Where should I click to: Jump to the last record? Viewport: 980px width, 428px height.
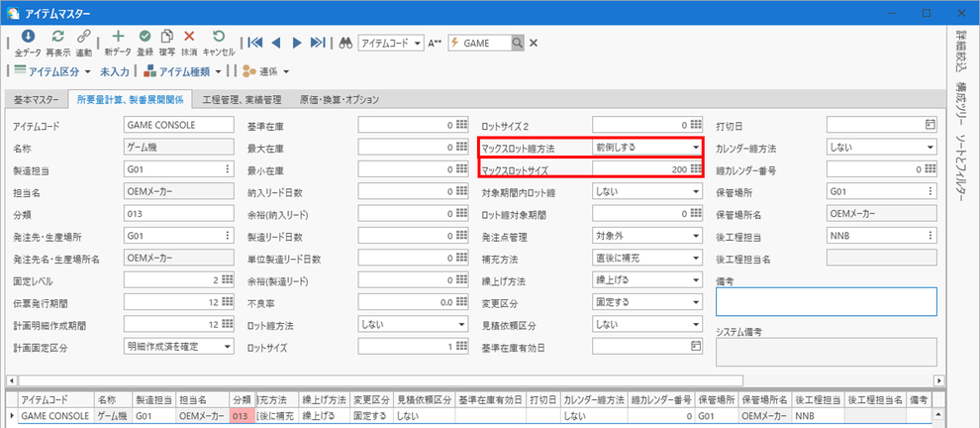(318, 43)
